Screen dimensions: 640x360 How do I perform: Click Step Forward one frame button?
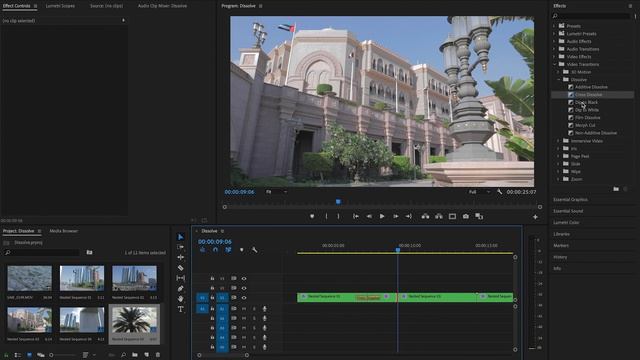pos(396,216)
